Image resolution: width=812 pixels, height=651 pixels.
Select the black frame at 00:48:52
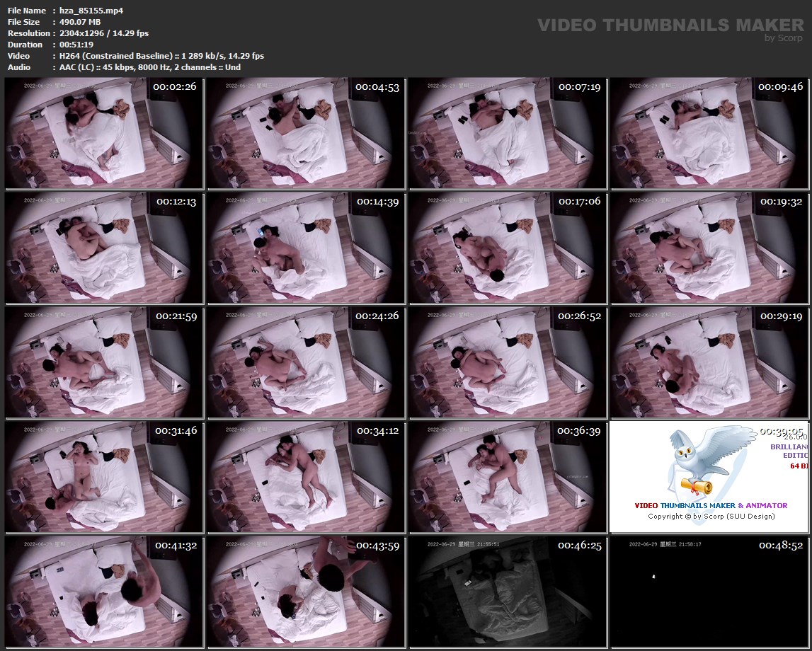pos(708,592)
